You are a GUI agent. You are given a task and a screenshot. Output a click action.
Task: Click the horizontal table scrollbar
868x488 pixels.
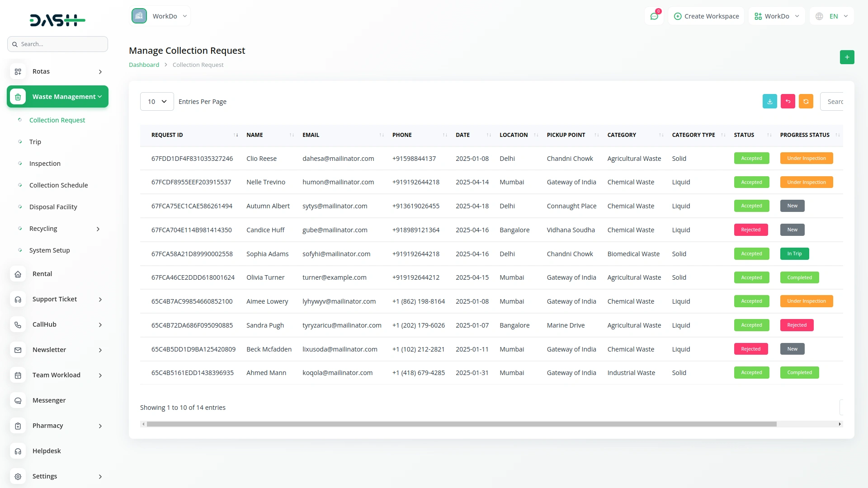(x=461, y=424)
